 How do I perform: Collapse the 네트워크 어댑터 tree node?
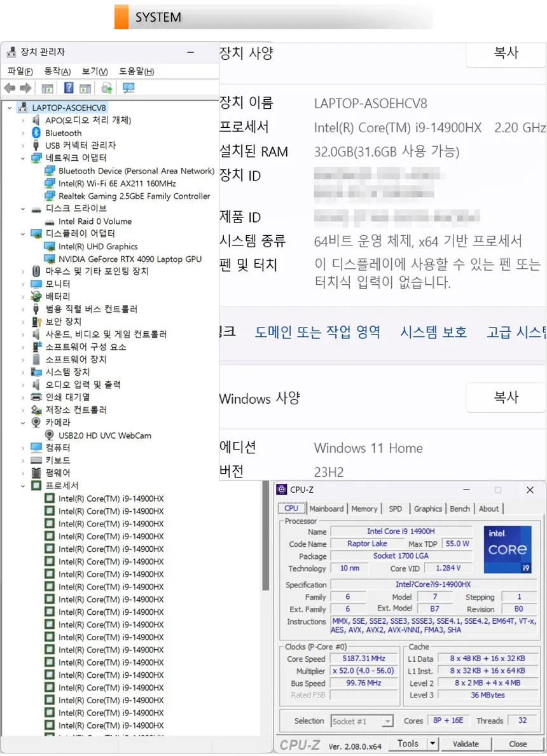pyautogui.click(x=23, y=158)
